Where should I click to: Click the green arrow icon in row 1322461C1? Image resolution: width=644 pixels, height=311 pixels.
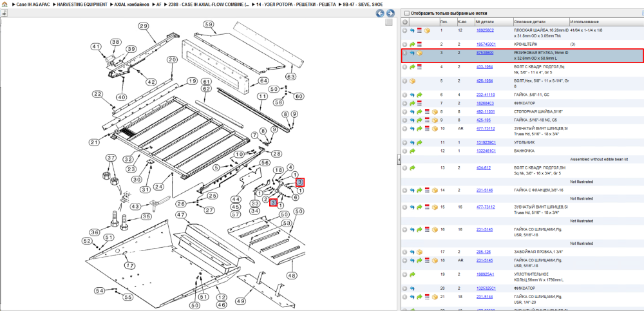click(x=412, y=151)
